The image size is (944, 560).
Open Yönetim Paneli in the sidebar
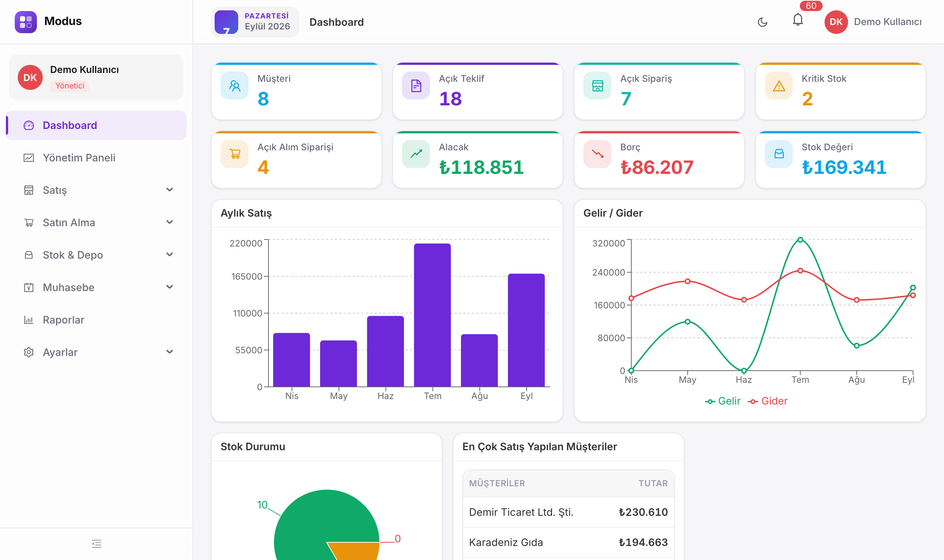tap(97, 158)
